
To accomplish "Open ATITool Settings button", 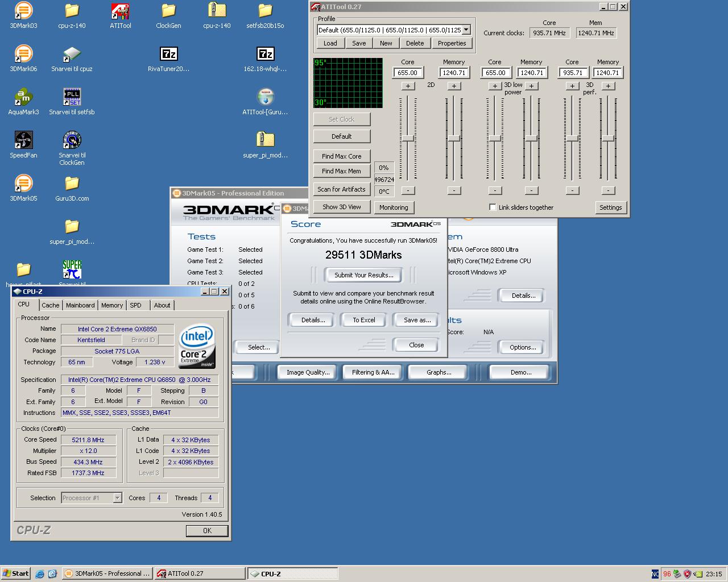I will click(610, 207).
